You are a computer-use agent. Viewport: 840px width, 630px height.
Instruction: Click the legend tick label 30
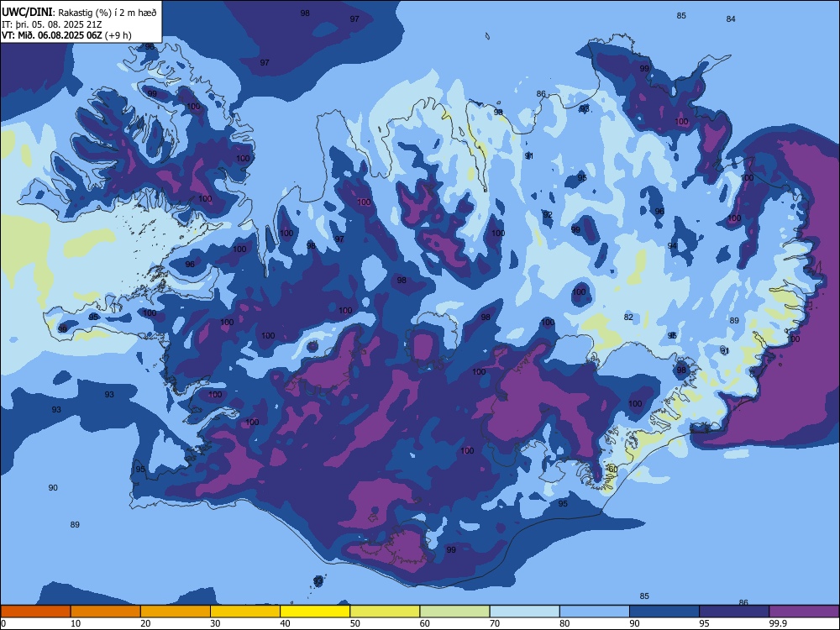215,623
